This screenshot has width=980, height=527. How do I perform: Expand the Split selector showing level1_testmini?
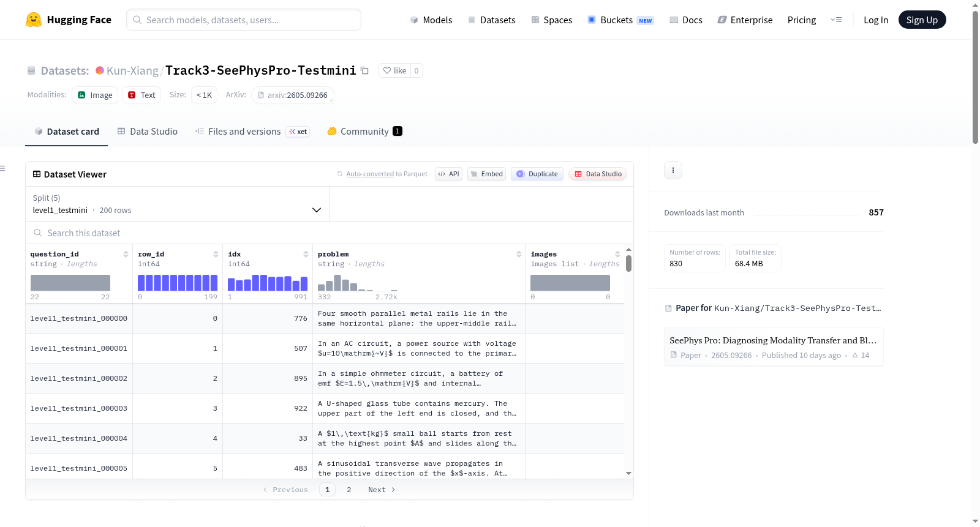point(177,204)
